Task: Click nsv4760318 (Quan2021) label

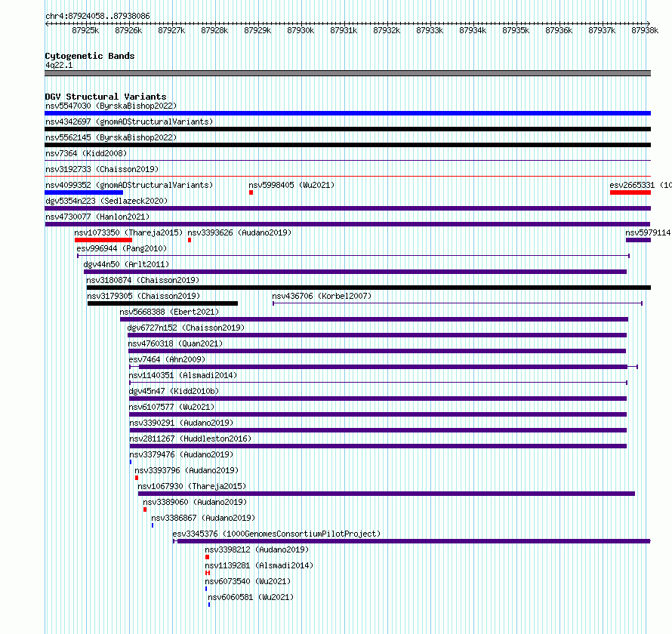Action: tap(175, 343)
